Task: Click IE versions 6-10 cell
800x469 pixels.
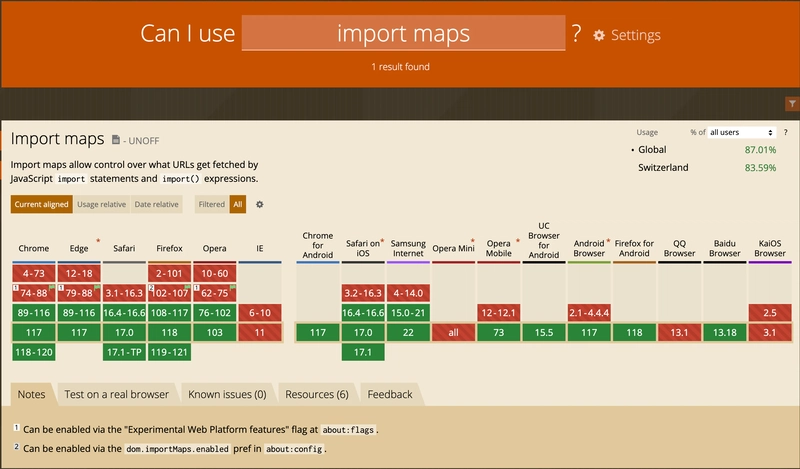Action: tap(260, 313)
